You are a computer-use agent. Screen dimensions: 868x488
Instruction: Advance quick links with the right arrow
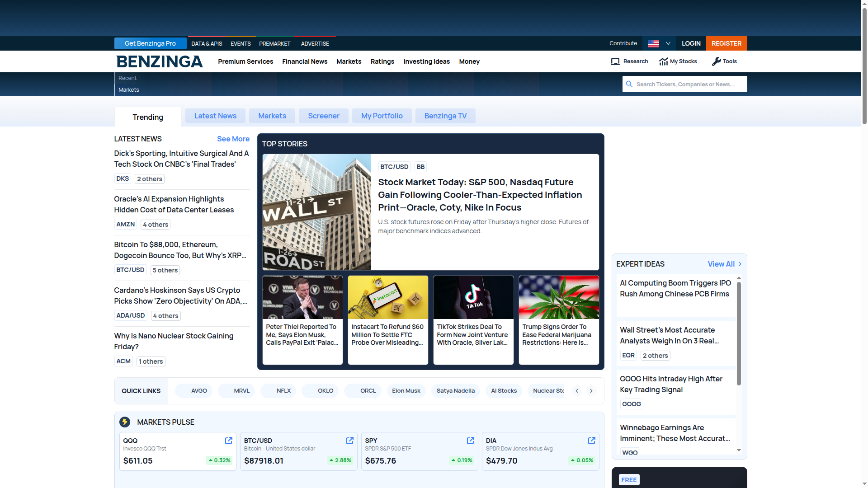591,391
